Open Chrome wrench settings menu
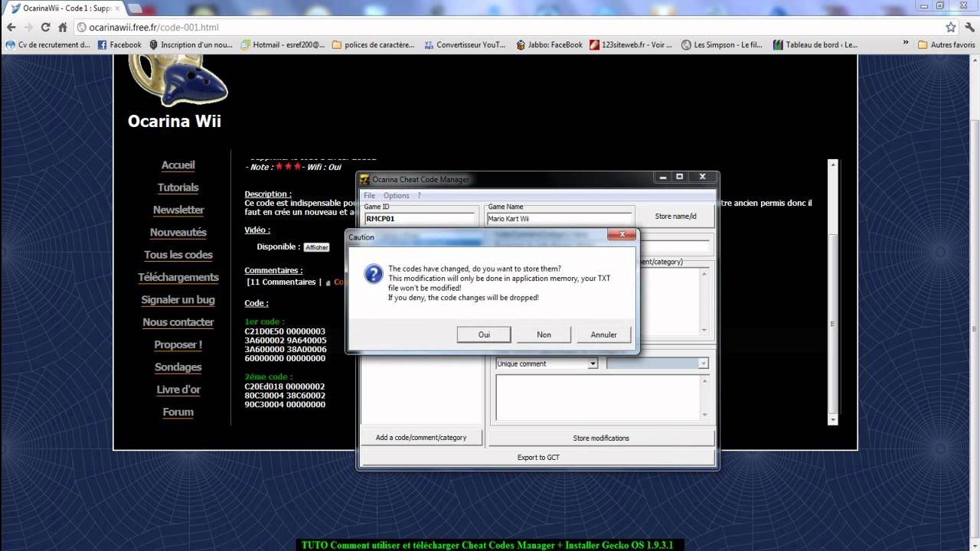Screen dimensions: 980x551 pos(969,27)
